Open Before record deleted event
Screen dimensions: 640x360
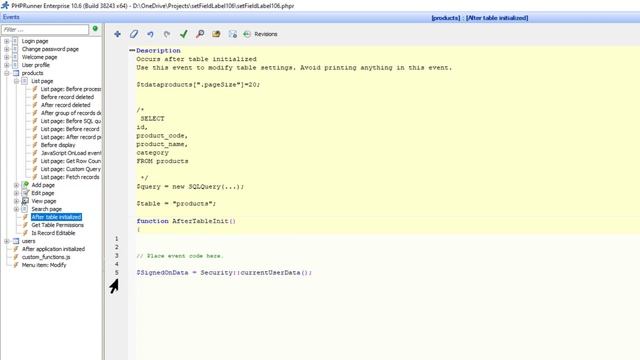tap(67, 97)
